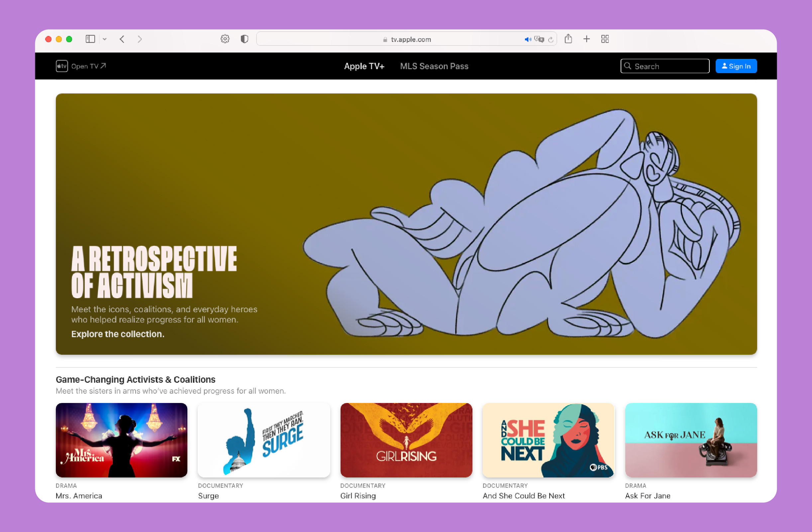Click the translate icon in address bar

539,39
